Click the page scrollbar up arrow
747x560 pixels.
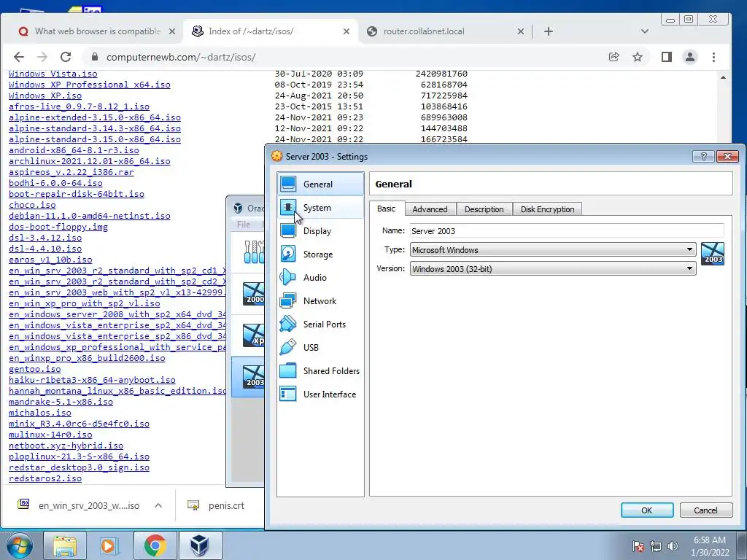(723, 77)
